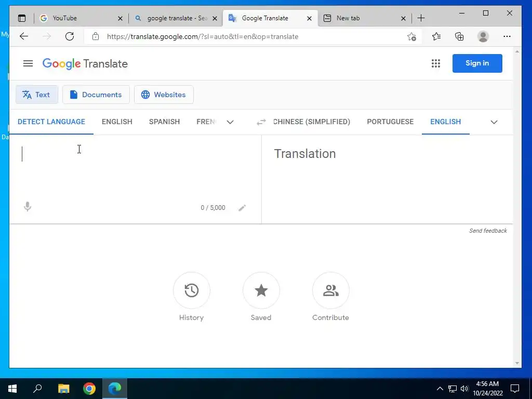
Task: Swap source and target languages
Action: tap(261, 122)
